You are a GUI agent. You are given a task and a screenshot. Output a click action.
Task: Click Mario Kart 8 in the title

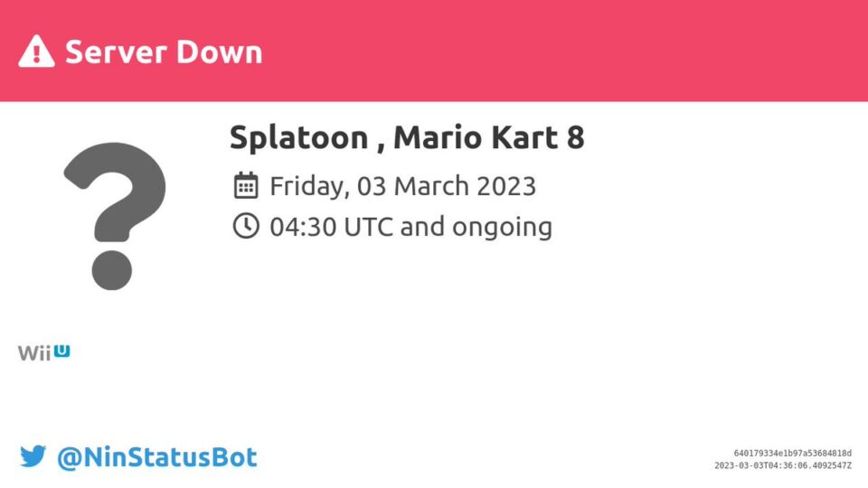(x=489, y=136)
